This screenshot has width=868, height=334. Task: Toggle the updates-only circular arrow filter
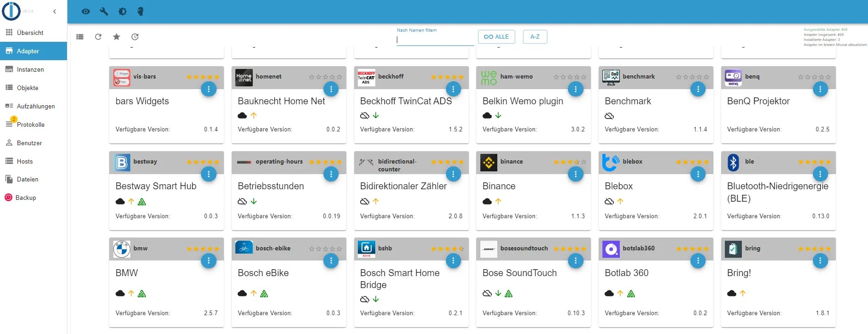tap(135, 37)
